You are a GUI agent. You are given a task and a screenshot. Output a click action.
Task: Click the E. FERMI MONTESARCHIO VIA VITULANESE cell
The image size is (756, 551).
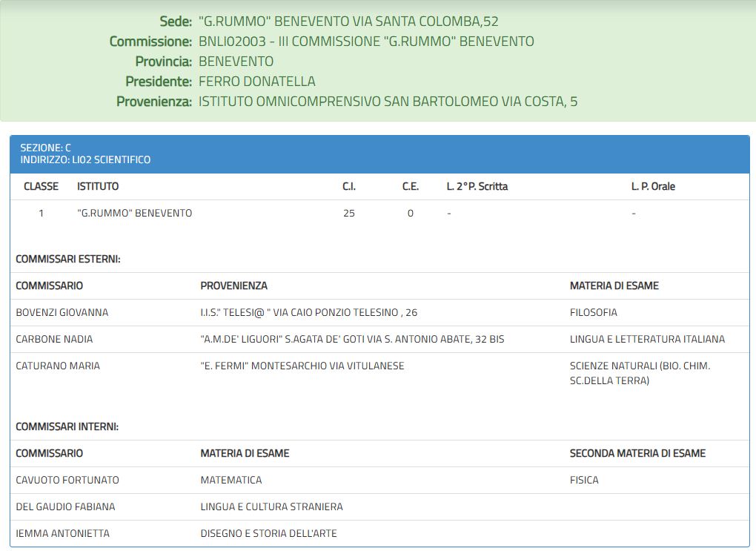[x=302, y=366]
